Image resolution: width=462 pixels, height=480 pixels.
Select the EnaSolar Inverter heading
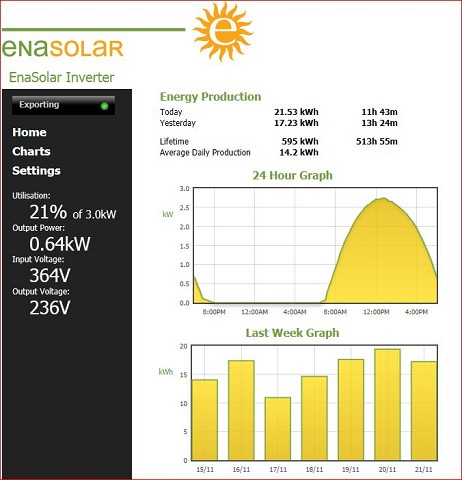point(61,77)
